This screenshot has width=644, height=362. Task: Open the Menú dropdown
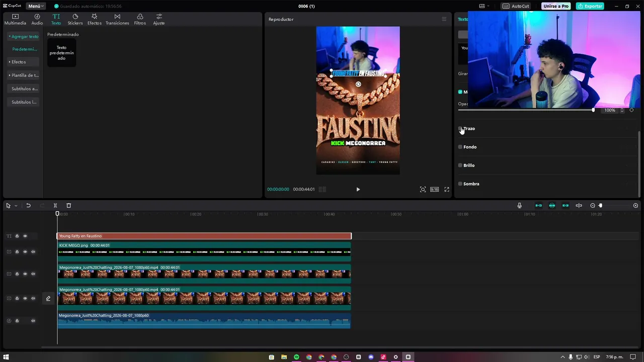pyautogui.click(x=36, y=6)
